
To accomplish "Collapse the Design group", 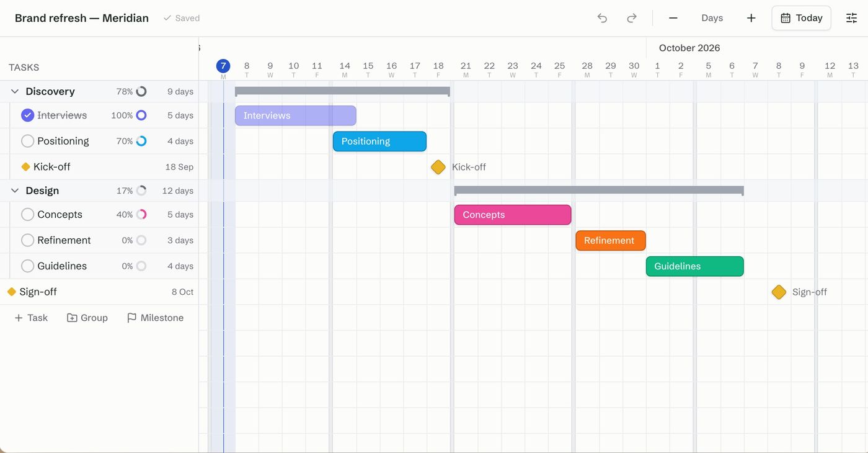I will [15, 191].
